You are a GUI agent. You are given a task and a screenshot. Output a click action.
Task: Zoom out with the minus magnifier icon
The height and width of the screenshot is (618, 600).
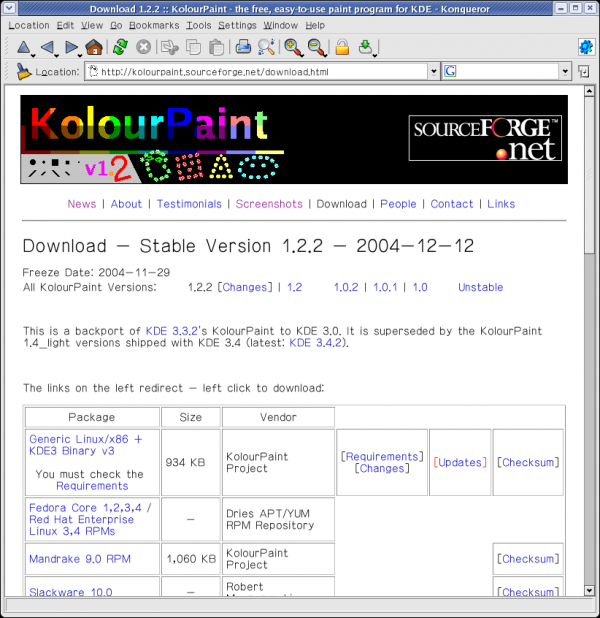click(316, 47)
